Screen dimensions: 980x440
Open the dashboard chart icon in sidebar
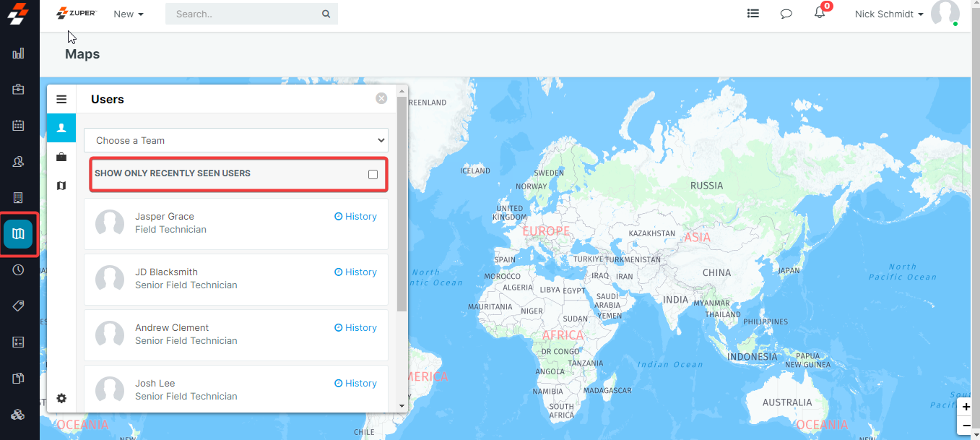click(x=19, y=53)
